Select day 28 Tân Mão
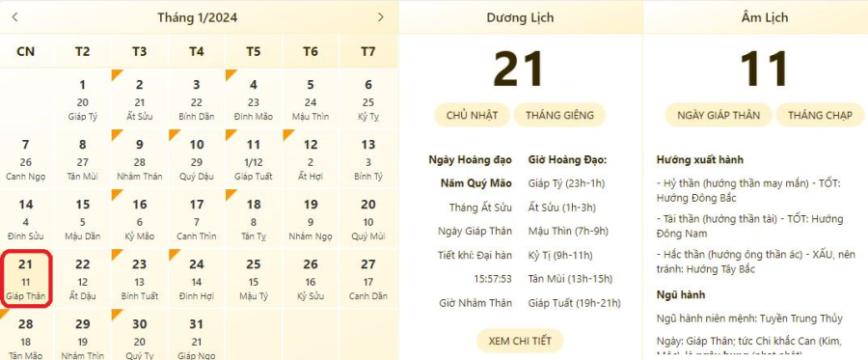Image resolution: width=868 pixels, height=360 pixels. coord(26,335)
